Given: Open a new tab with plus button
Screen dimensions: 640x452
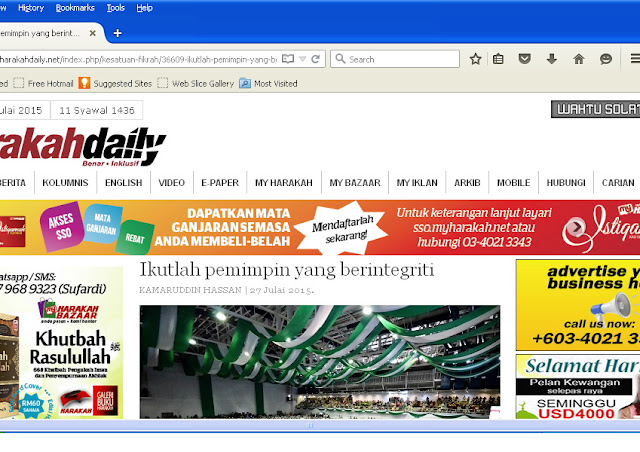Looking at the screenshot, I should (118, 33).
